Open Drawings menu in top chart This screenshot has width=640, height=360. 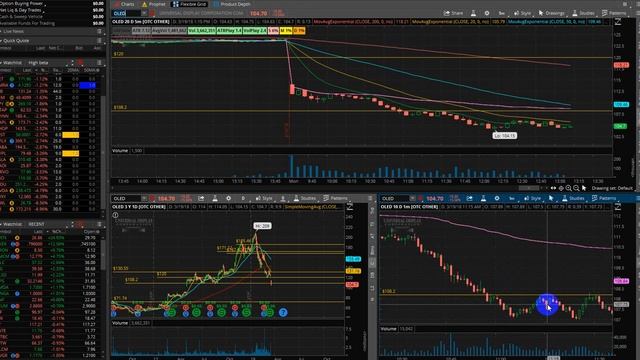(x=552, y=13)
